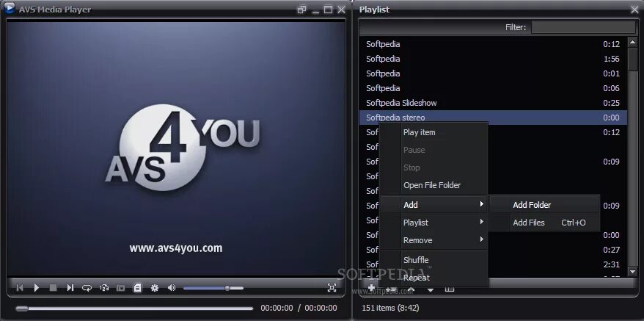The width and height of the screenshot is (644, 321).
Task: Switch to fullscreen using corner icon
Action: click(x=332, y=288)
